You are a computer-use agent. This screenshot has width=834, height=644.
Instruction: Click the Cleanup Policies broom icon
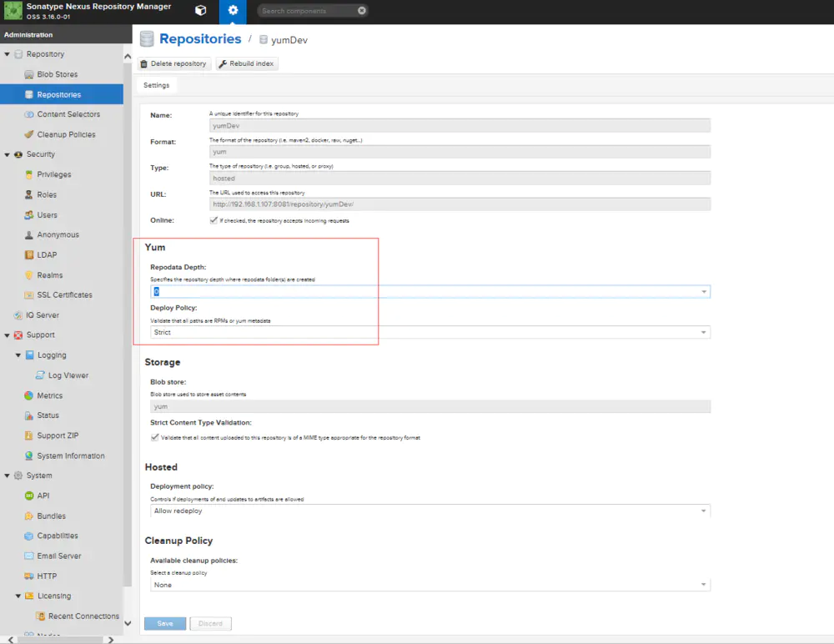(x=29, y=134)
